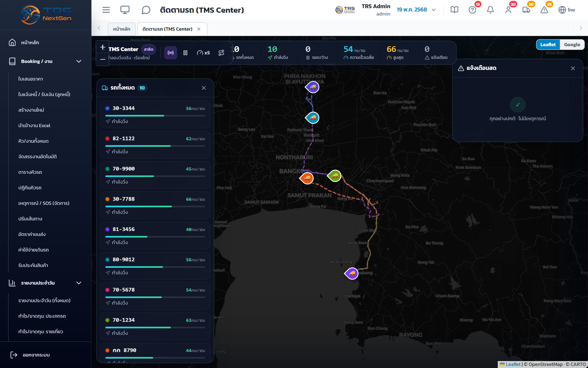
Task: Change playback speed x5
Action: tap(203, 53)
